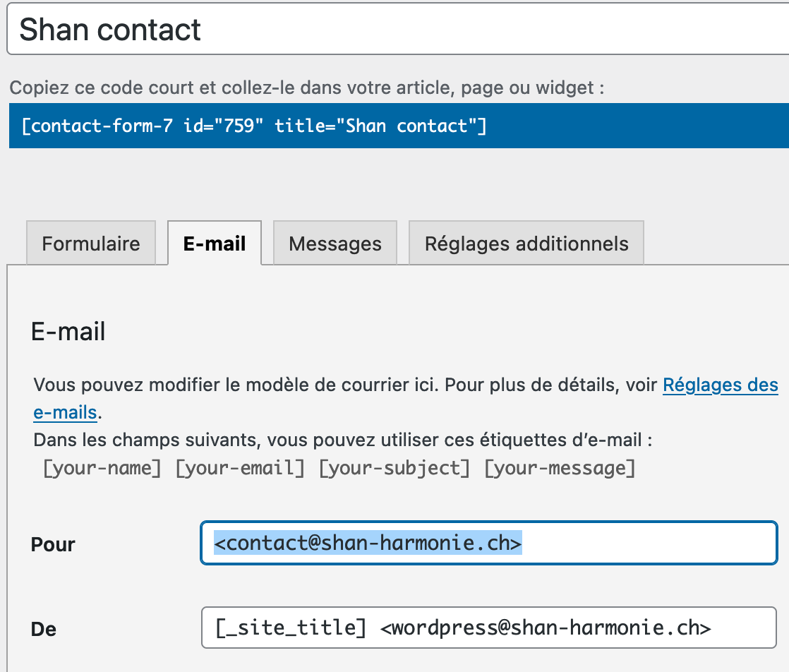Switch to the Formulaire tab
This screenshot has height=672, width=789.
pos(91,244)
